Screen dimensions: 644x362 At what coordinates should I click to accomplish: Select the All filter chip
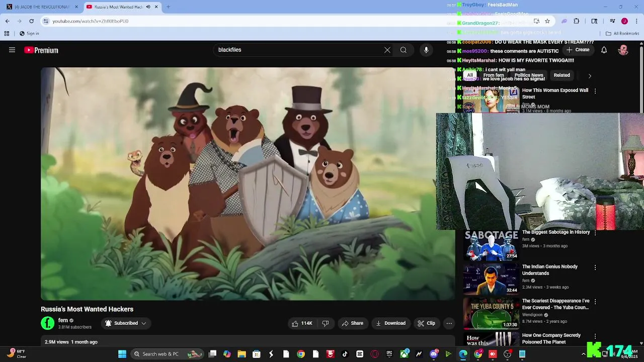click(x=470, y=75)
